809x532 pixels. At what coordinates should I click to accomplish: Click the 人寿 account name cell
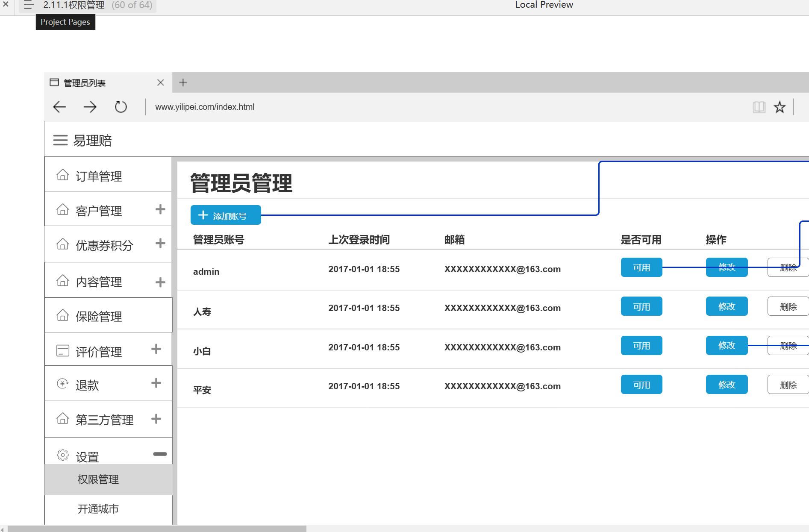tap(202, 312)
